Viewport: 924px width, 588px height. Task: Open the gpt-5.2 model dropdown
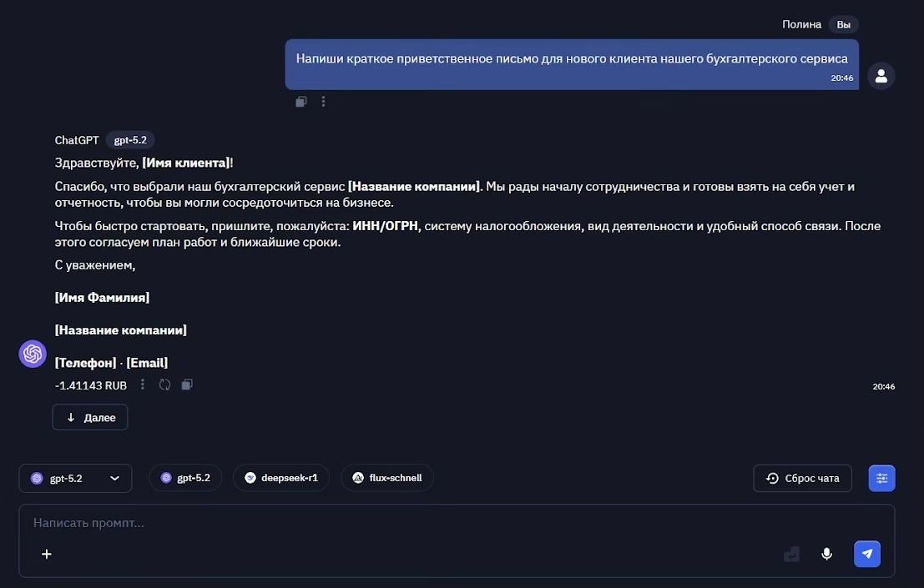tap(75, 478)
